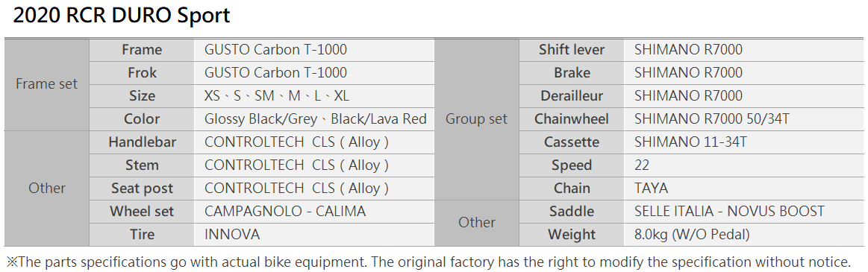Viewport: 868px width, 272px height.
Task: Select the Seat post label cell
Action: point(142,189)
